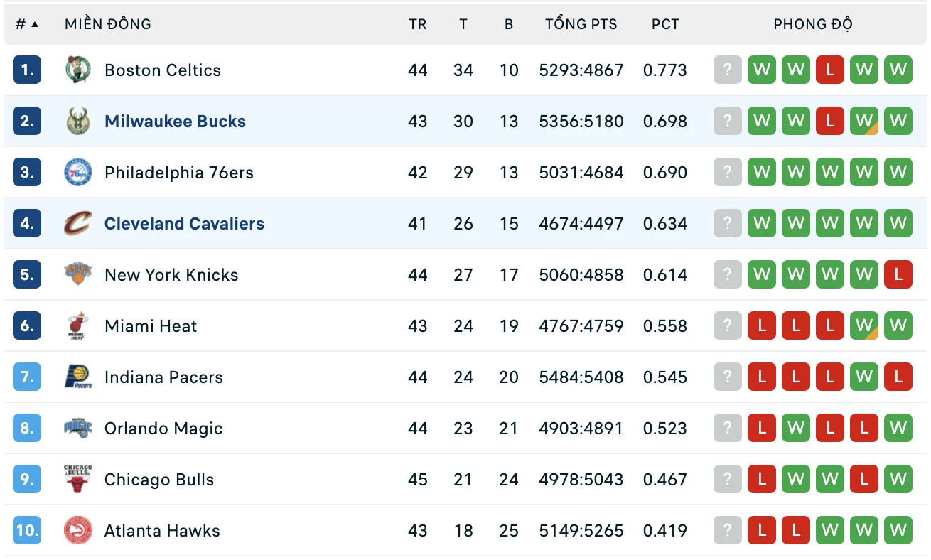Click the New York Knicks logo

coord(78,275)
